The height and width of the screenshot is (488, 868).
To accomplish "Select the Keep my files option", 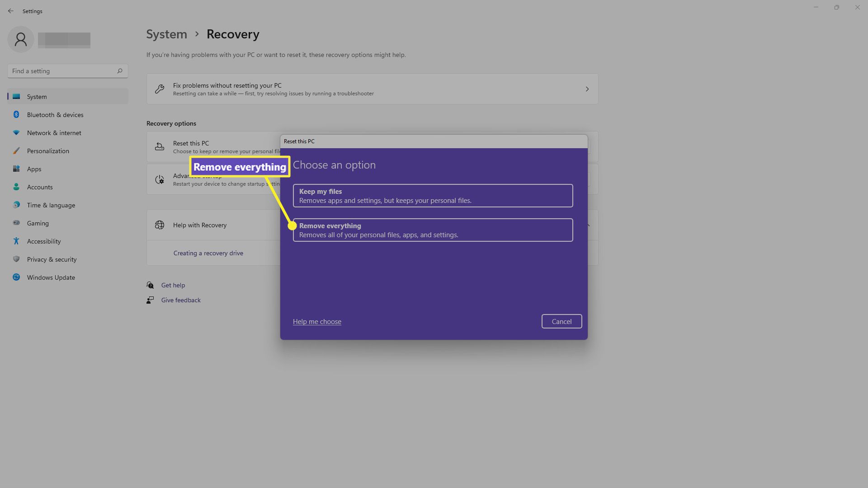I will click(x=434, y=196).
